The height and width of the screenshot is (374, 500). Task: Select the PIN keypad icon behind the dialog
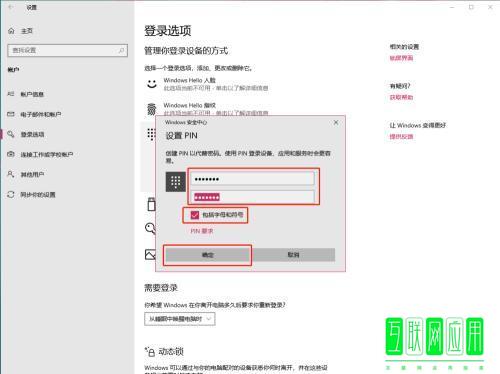coord(151,134)
